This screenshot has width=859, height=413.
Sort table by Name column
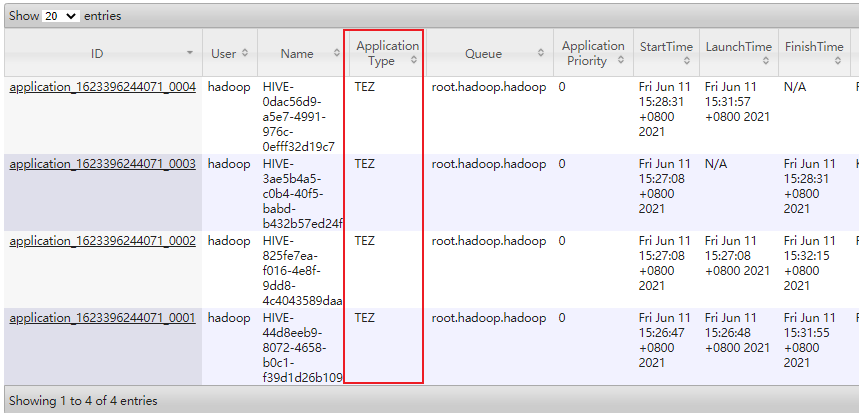[302, 53]
